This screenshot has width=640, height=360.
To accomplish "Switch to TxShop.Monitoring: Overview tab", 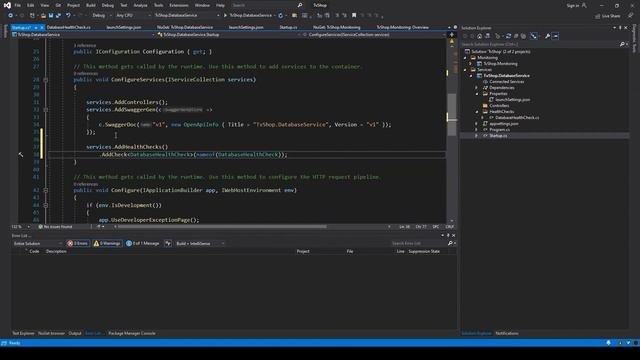I will click(402, 27).
